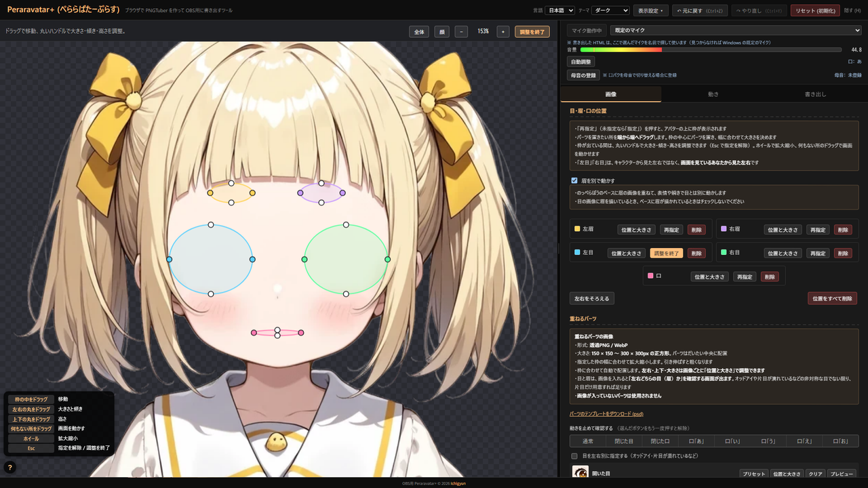This screenshot has height=488, width=868.
Task: Click the 音量 volume level bar
Action: coord(711,49)
